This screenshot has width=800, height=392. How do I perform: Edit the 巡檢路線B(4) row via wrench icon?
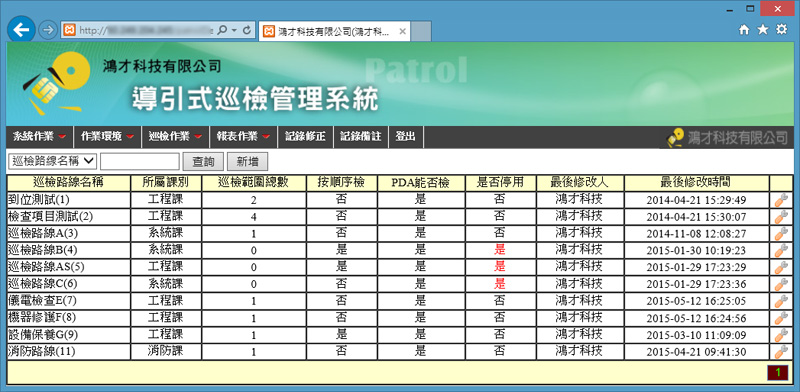781,251
